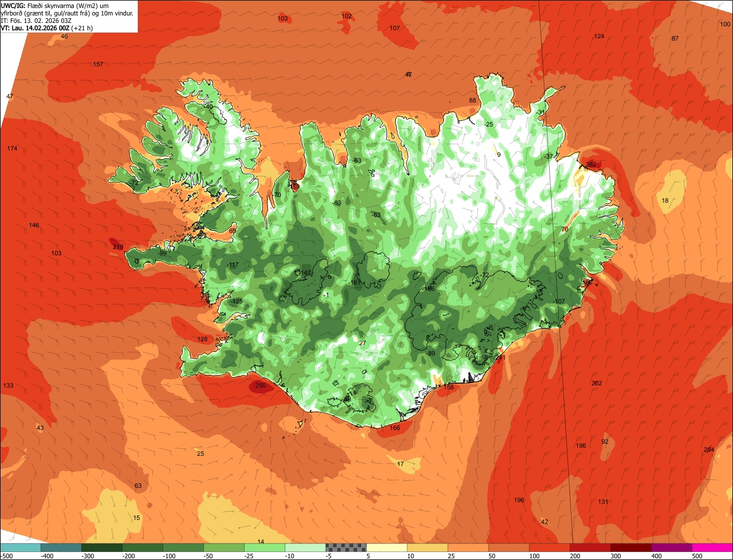Click the '-89' value in south Iceland
Screen dimensions: 733x560
pos(431,353)
